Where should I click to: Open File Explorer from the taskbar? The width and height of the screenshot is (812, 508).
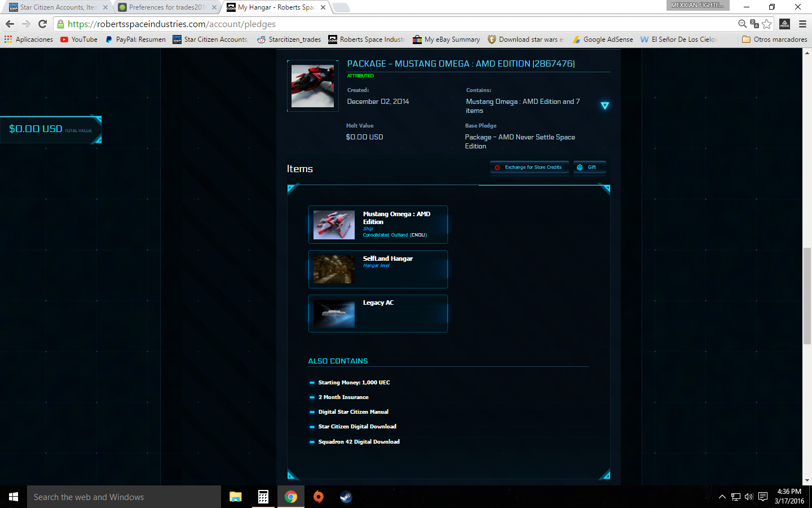[236, 497]
